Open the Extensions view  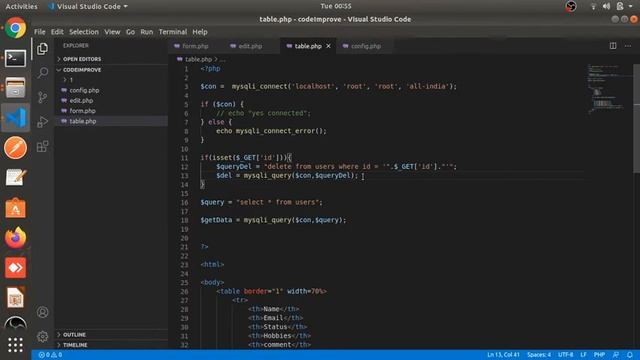(x=42, y=146)
